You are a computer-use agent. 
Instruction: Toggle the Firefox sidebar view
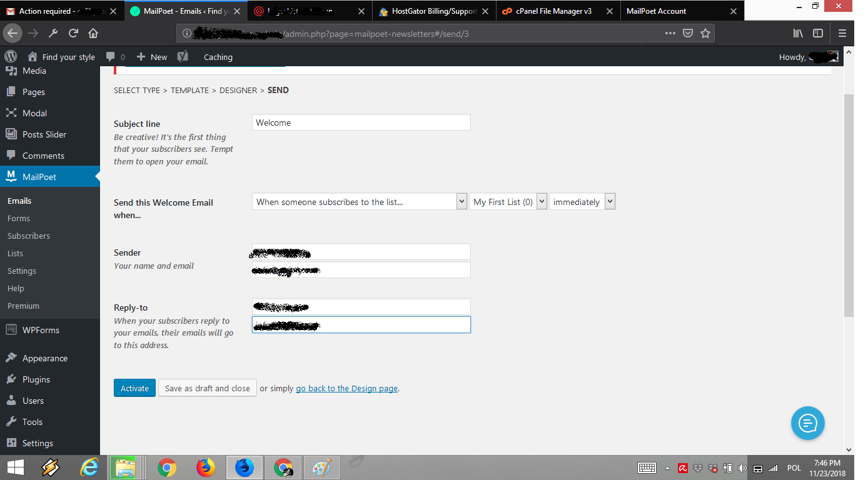(818, 34)
